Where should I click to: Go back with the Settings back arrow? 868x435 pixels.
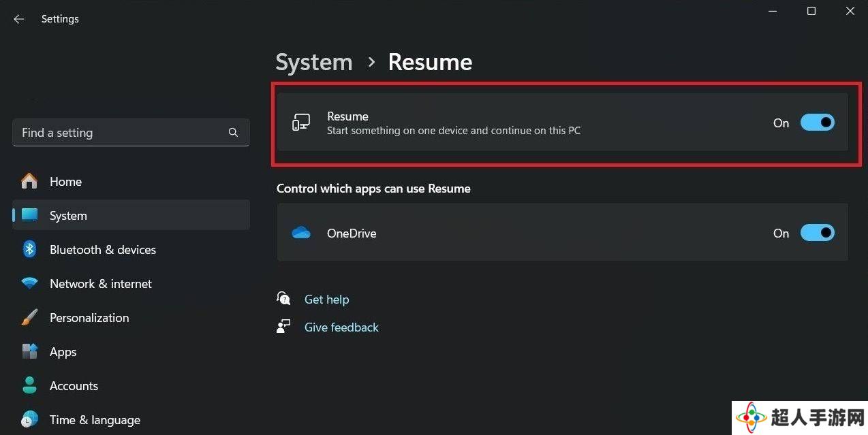pyautogui.click(x=18, y=19)
